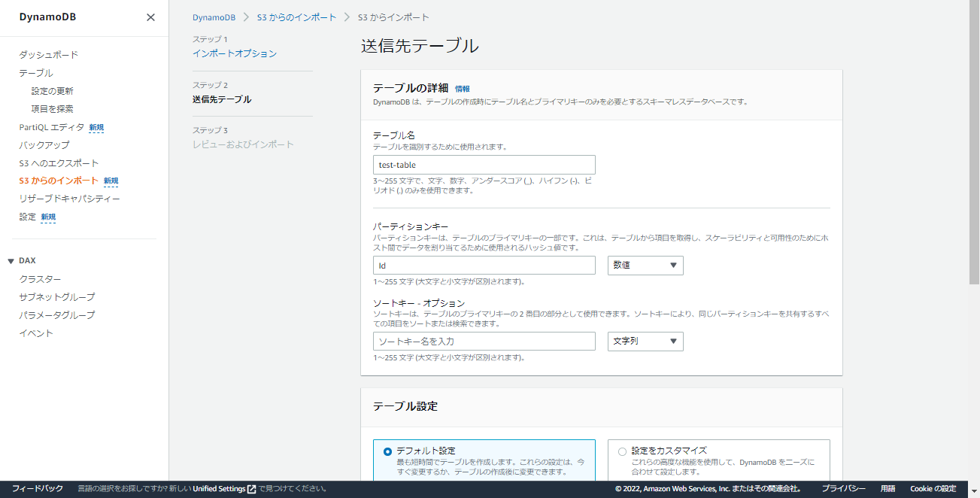
Task: Open Cookie の設定 in the footer
Action: pyautogui.click(x=933, y=488)
